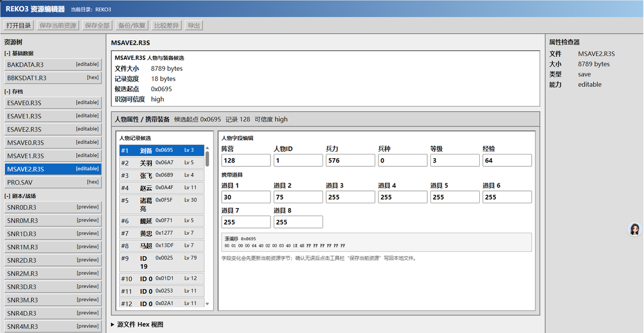Click the 等级 input field

455,160
